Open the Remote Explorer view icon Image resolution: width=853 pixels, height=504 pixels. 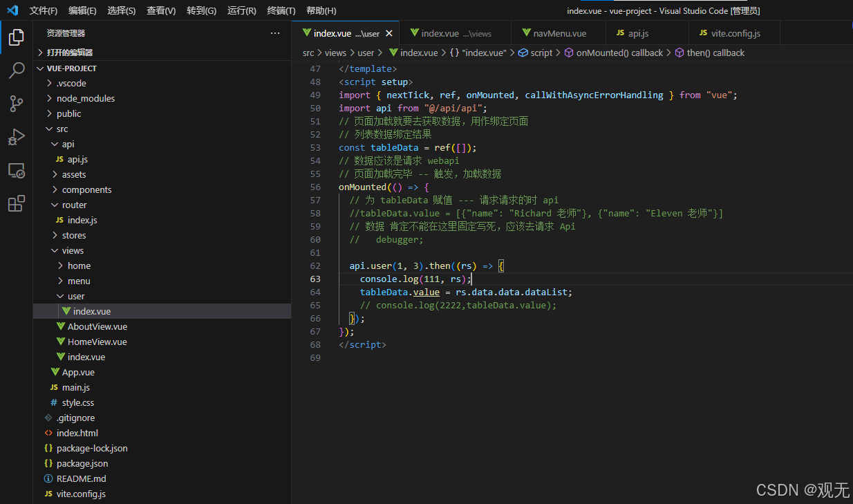pos(17,170)
